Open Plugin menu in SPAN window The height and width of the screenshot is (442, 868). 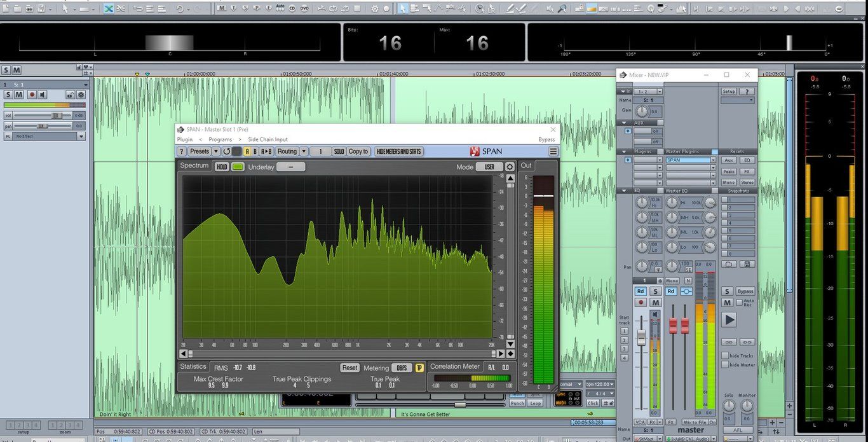point(185,139)
